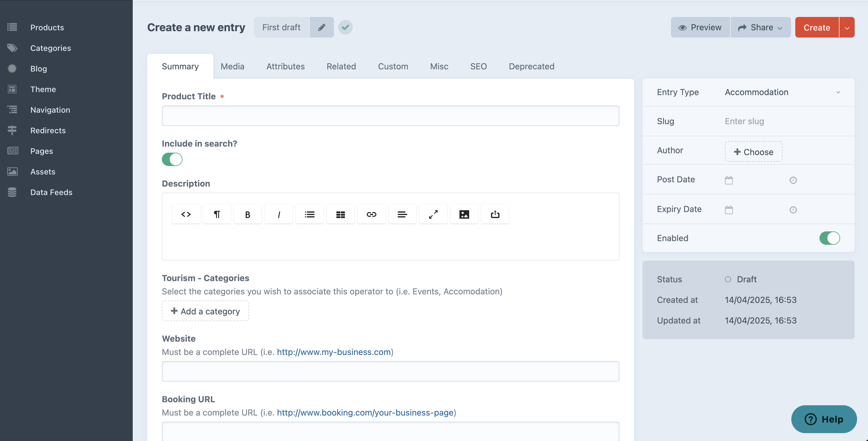Switch to the SEO tab

point(478,66)
